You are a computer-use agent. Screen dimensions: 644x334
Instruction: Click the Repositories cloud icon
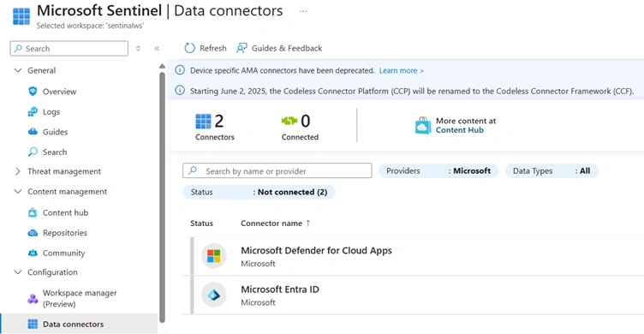coord(33,233)
